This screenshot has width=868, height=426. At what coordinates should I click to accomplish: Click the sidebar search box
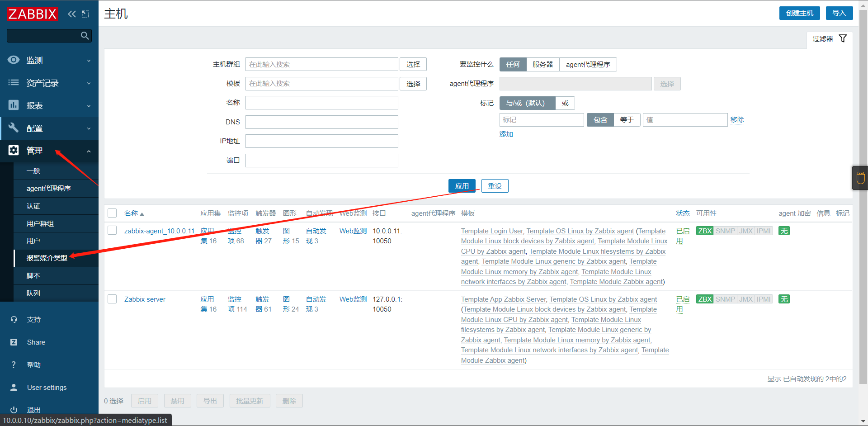[x=49, y=36]
